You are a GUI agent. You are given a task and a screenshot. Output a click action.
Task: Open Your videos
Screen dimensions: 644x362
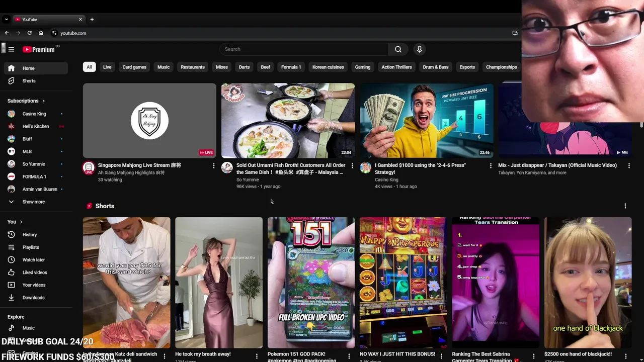(x=36, y=285)
